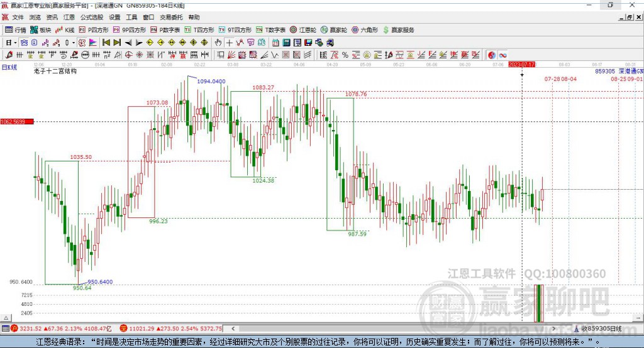
Task: Open the 江恩轮 Gann wheel
Action: tap(303, 30)
